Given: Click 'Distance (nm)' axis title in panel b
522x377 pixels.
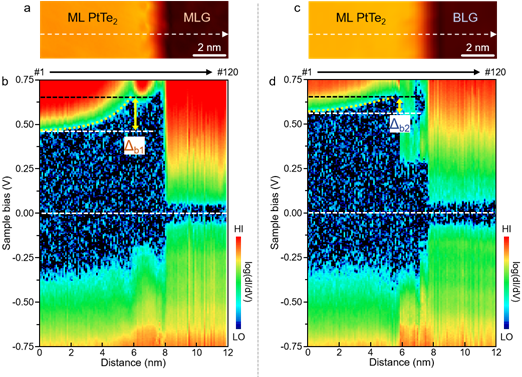Looking at the screenshot, I should (x=133, y=362).
